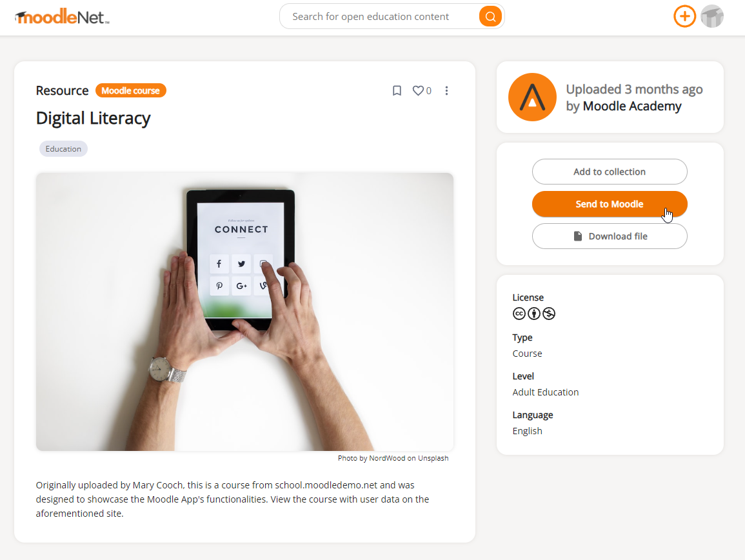Like the resource with heart icon
The height and width of the screenshot is (560, 745).
(x=417, y=91)
